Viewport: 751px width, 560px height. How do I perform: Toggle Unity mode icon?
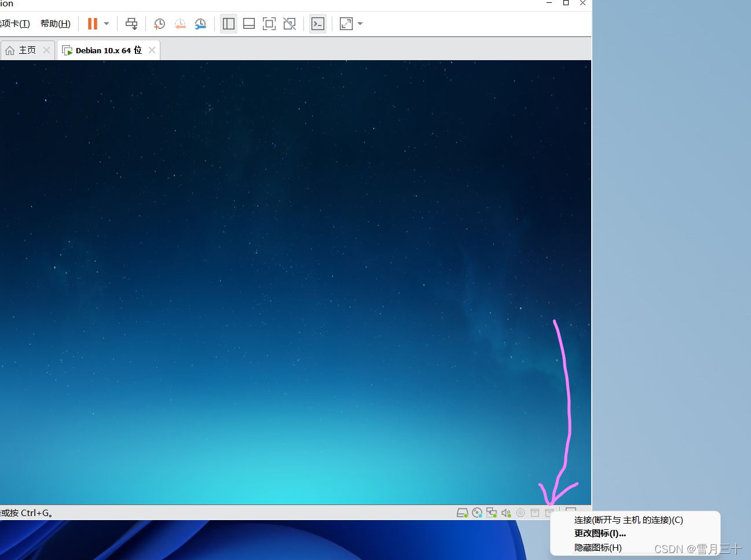290,24
